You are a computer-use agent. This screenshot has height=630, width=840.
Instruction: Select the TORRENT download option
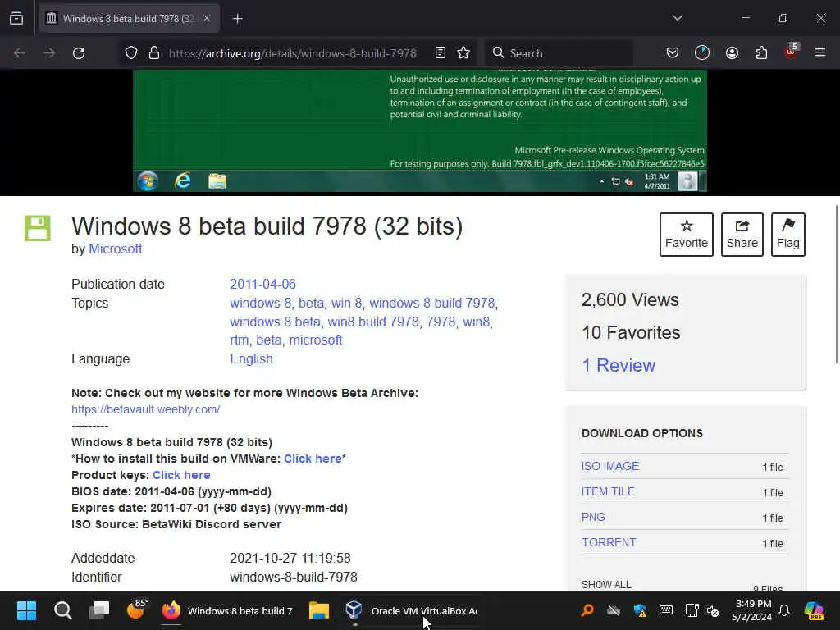(x=609, y=543)
